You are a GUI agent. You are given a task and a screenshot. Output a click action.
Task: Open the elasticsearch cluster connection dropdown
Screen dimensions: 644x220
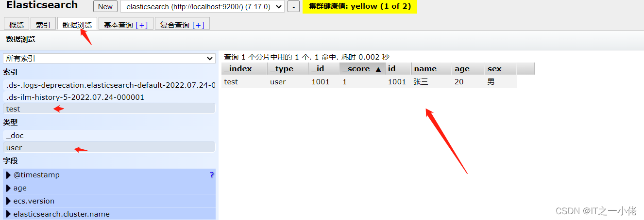pos(203,6)
